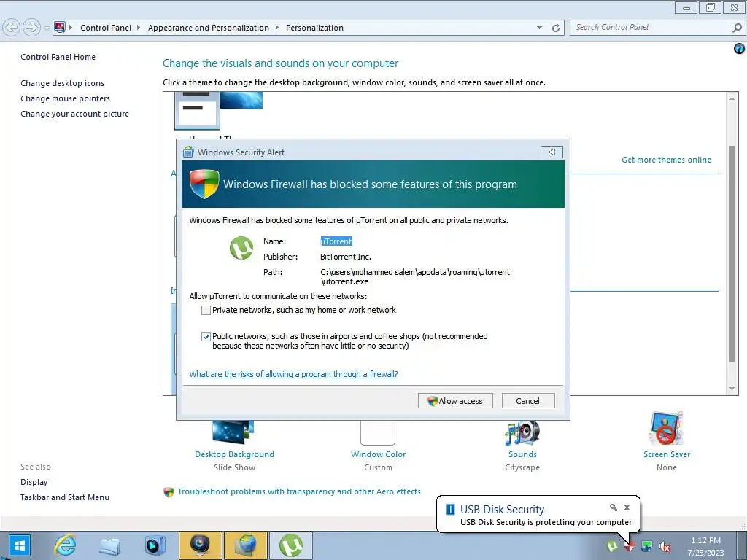Open USB Disk Security notification options wrench
The height and width of the screenshot is (560, 747).
click(x=613, y=507)
